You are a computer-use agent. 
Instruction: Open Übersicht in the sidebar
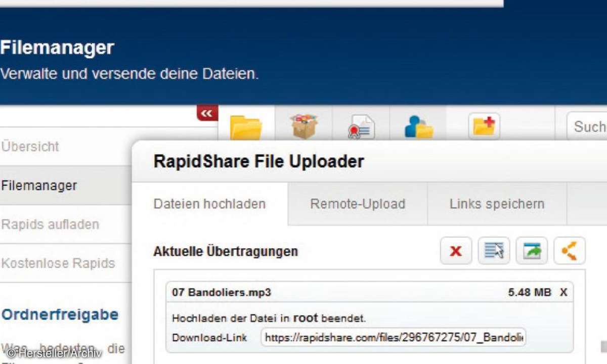pos(30,147)
